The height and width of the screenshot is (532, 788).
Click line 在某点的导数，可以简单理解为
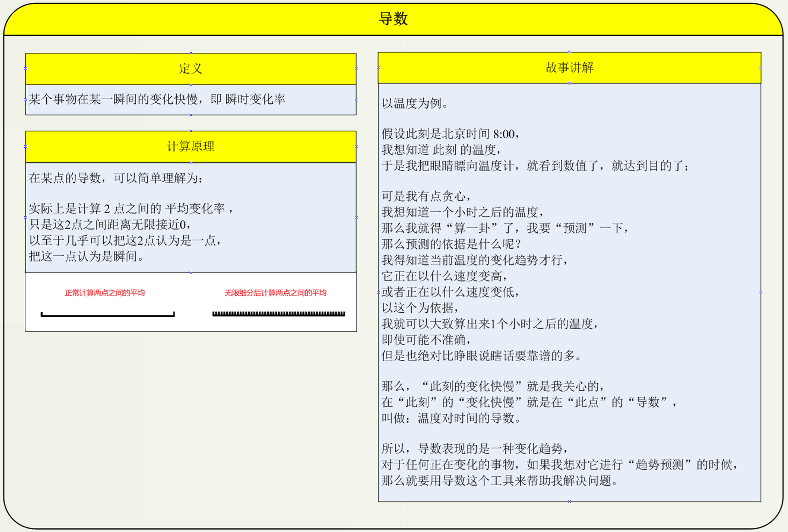[x=116, y=178]
